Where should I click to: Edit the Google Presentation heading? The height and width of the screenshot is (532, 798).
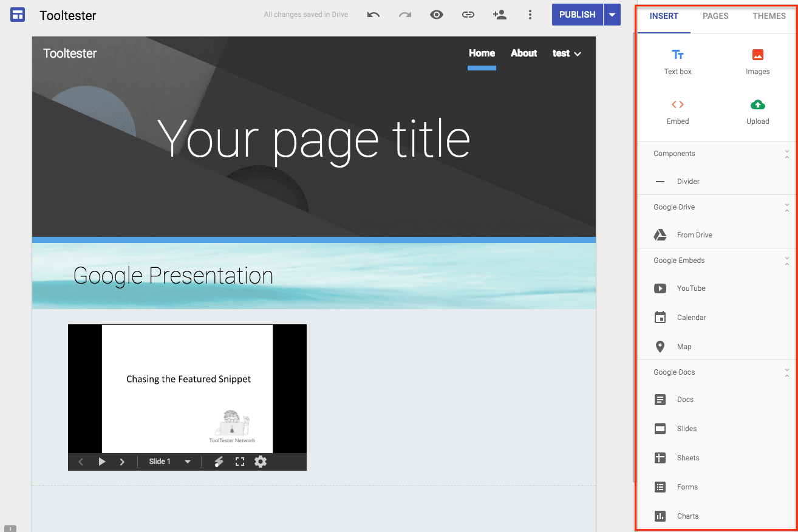(x=173, y=275)
